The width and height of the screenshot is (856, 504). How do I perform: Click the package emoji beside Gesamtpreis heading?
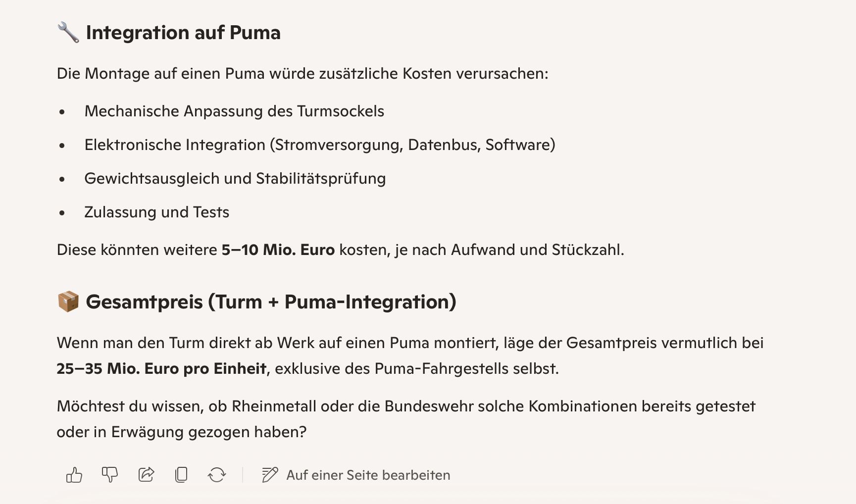click(68, 302)
